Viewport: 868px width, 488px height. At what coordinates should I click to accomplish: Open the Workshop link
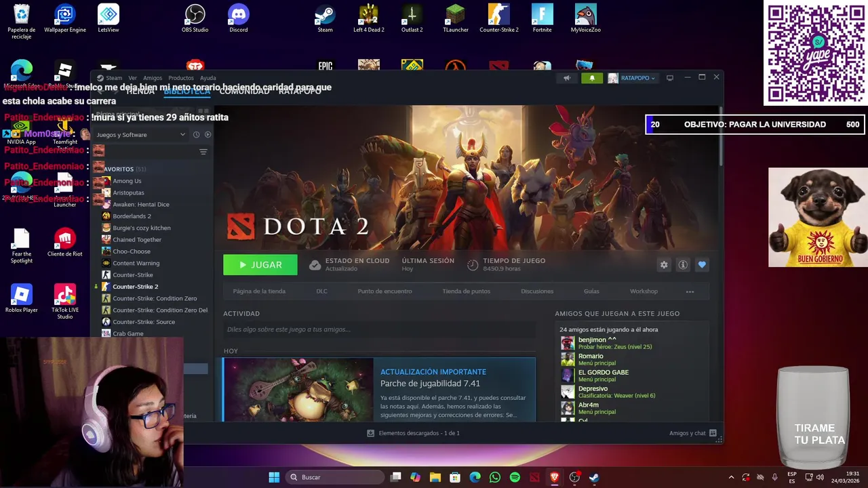(x=644, y=291)
